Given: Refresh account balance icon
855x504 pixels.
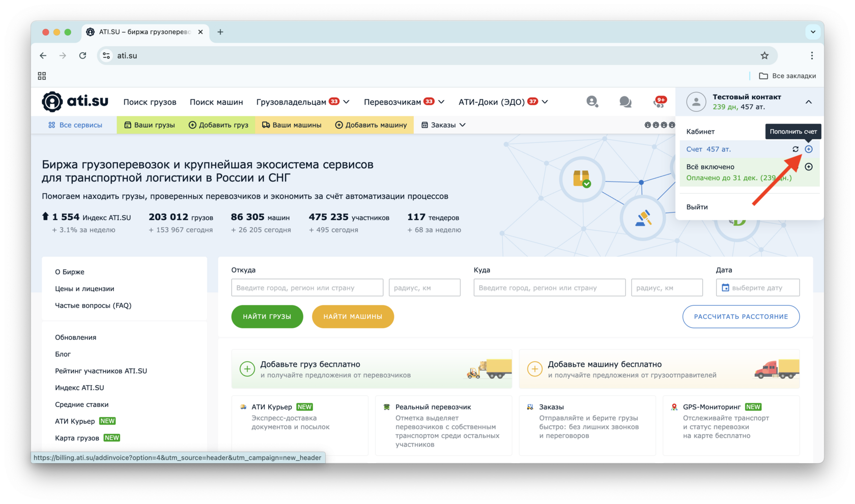Looking at the screenshot, I should tap(795, 149).
